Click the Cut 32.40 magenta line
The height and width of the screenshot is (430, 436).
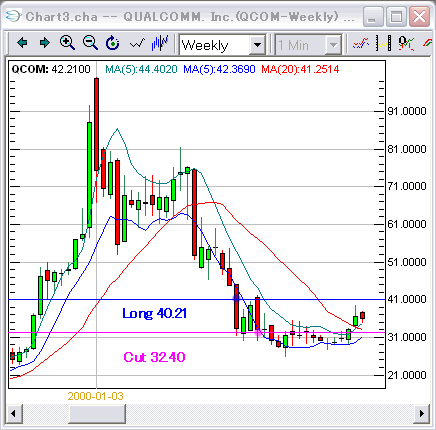[197, 332]
